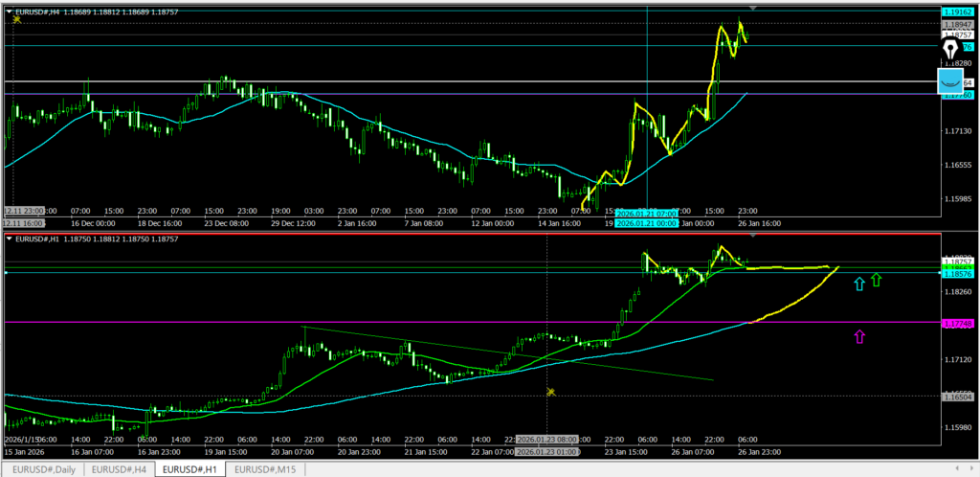Switch to the EURUSD#,Daily tab

pyautogui.click(x=42, y=469)
